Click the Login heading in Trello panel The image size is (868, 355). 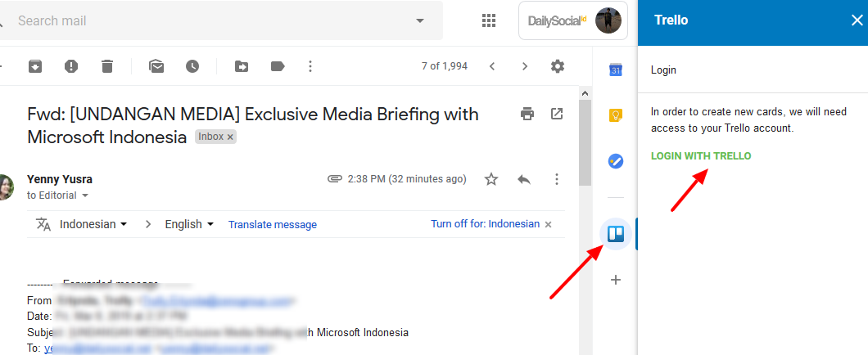(663, 70)
